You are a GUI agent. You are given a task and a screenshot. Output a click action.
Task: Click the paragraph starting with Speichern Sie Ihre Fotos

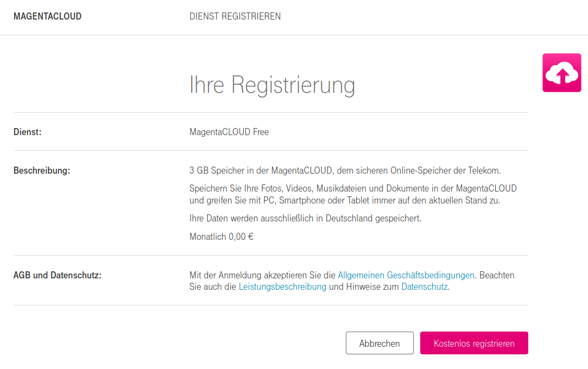pyautogui.click(x=352, y=194)
